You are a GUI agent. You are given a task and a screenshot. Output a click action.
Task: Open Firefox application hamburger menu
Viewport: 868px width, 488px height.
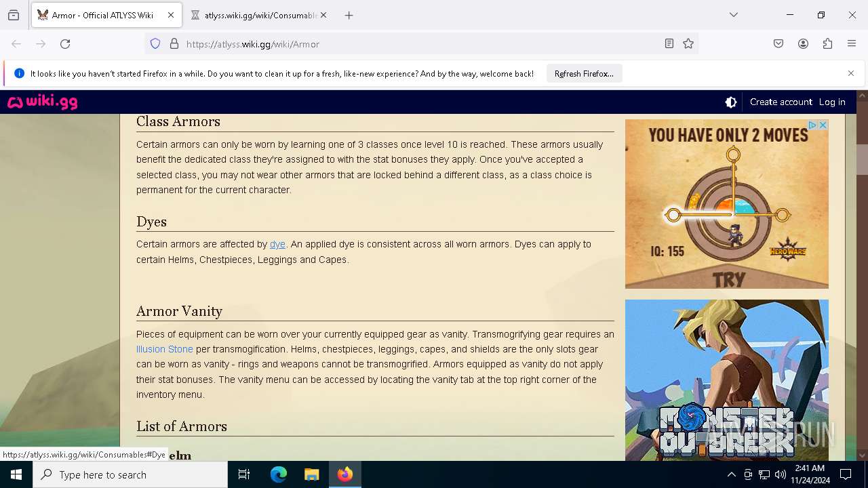click(852, 44)
